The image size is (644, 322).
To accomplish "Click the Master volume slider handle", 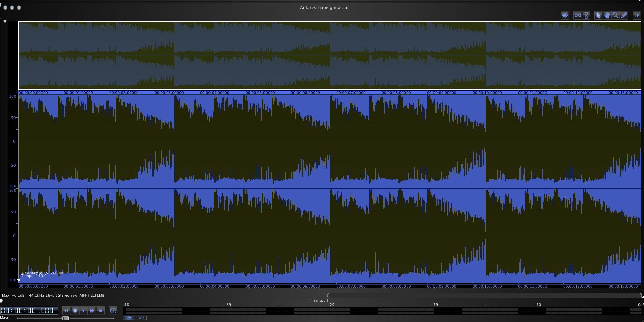I will point(65,318).
